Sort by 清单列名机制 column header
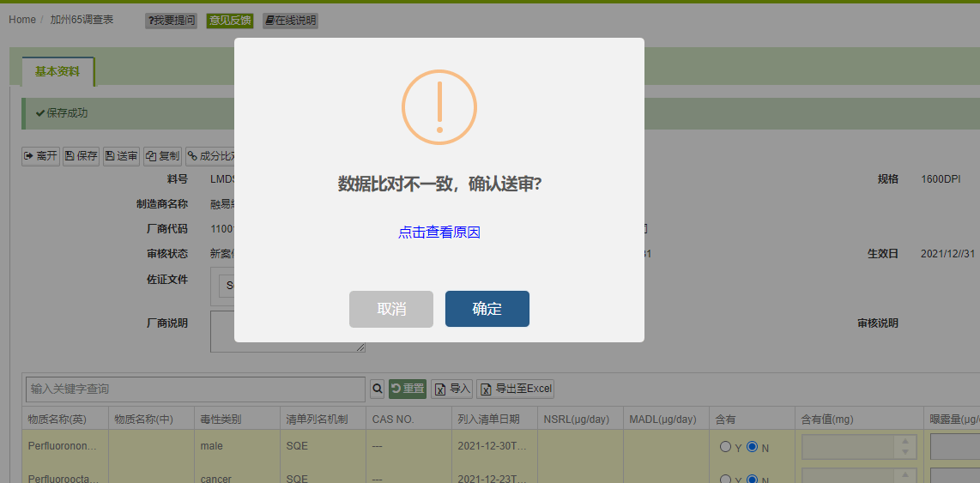The width and height of the screenshot is (980, 483). pyautogui.click(x=324, y=420)
